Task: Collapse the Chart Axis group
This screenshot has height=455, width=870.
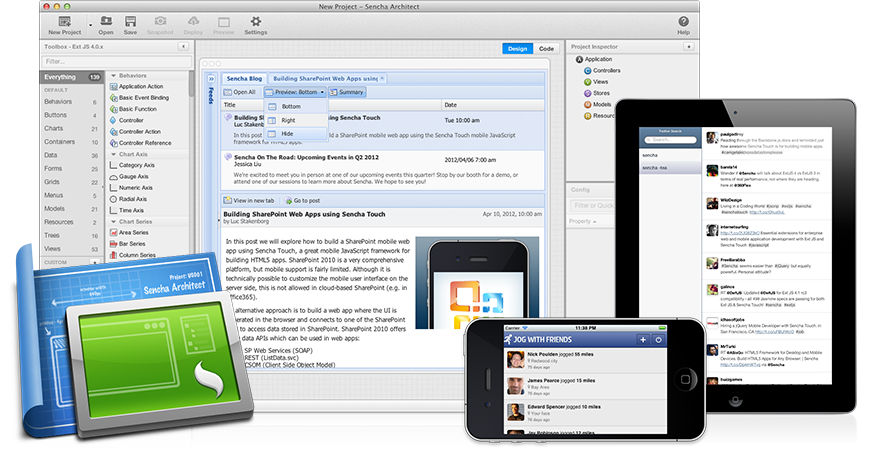Action: pyautogui.click(x=113, y=154)
